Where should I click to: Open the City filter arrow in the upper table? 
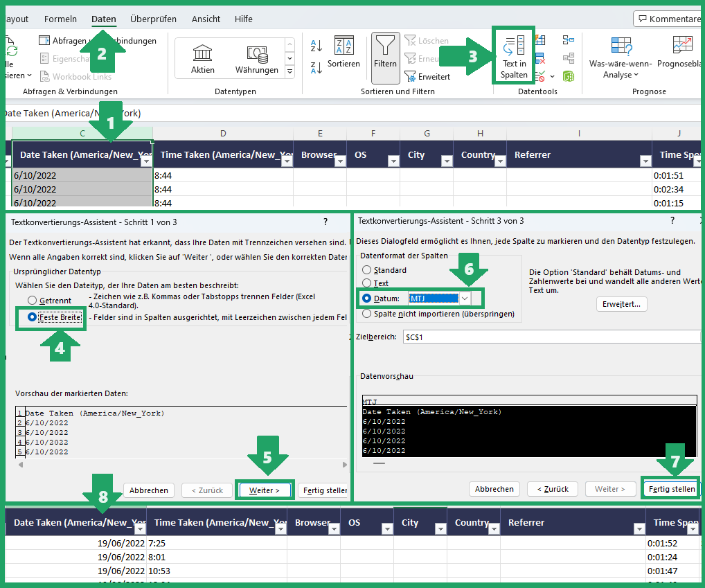point(447,161)
